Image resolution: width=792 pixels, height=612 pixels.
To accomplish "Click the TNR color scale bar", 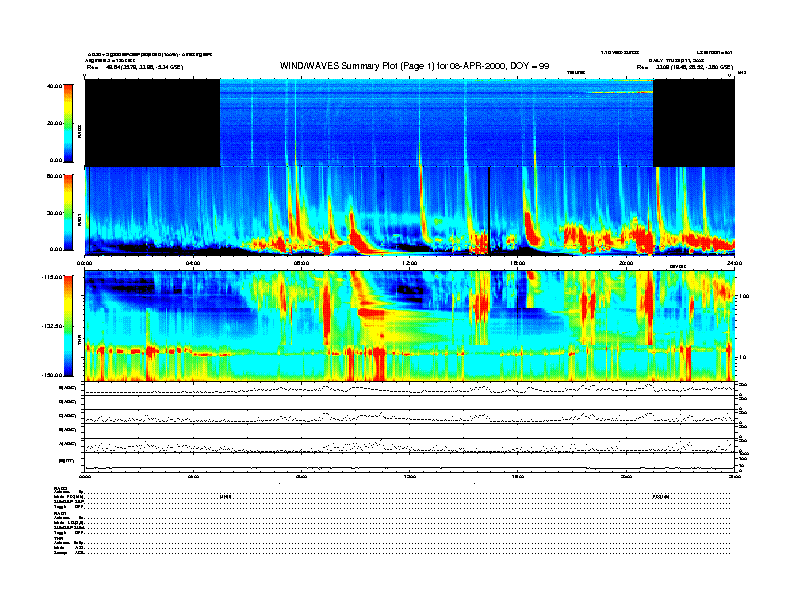I will coord(68,326).
